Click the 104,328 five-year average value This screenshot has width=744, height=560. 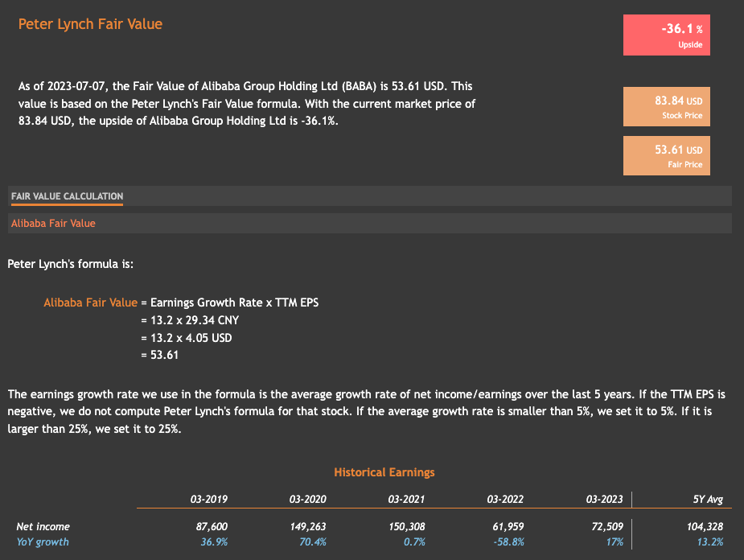[705, 526]
